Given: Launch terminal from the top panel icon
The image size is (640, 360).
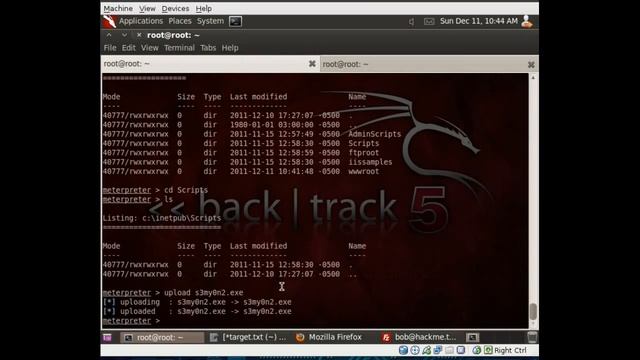Looking at the screenshot, I should click(x=235, y=21).
